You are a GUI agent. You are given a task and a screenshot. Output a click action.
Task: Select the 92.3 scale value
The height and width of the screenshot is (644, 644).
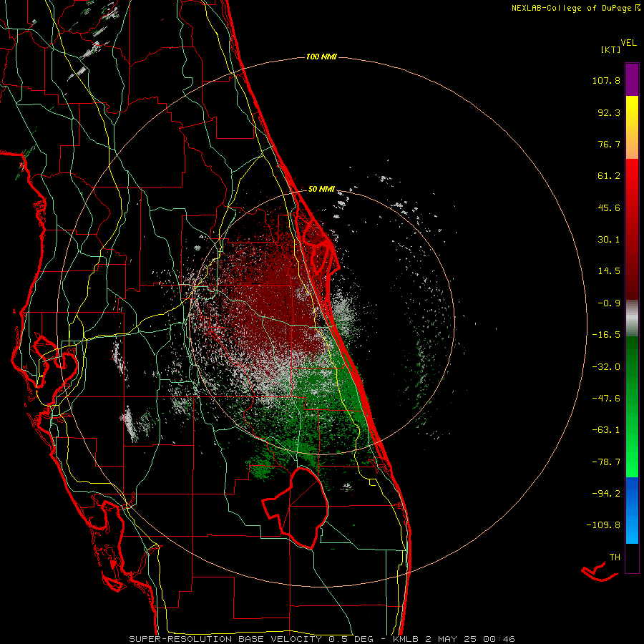609,112
